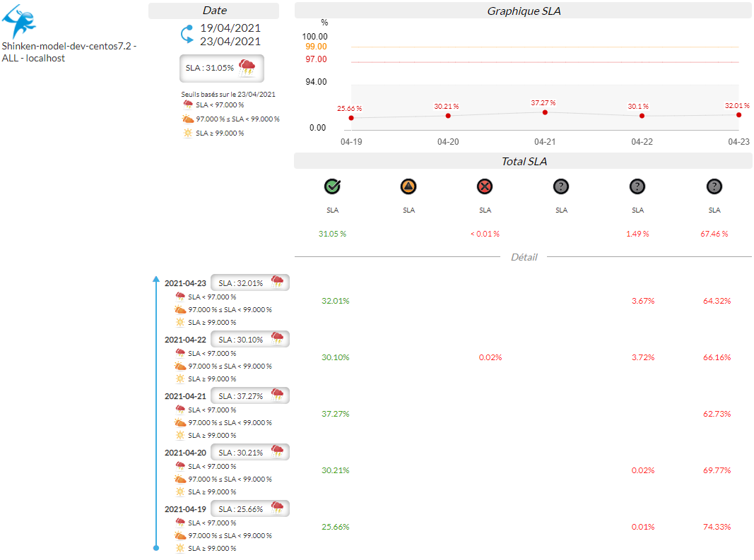
Task: Click the unknown status icon above 1.49%
Action: [637, 186]
